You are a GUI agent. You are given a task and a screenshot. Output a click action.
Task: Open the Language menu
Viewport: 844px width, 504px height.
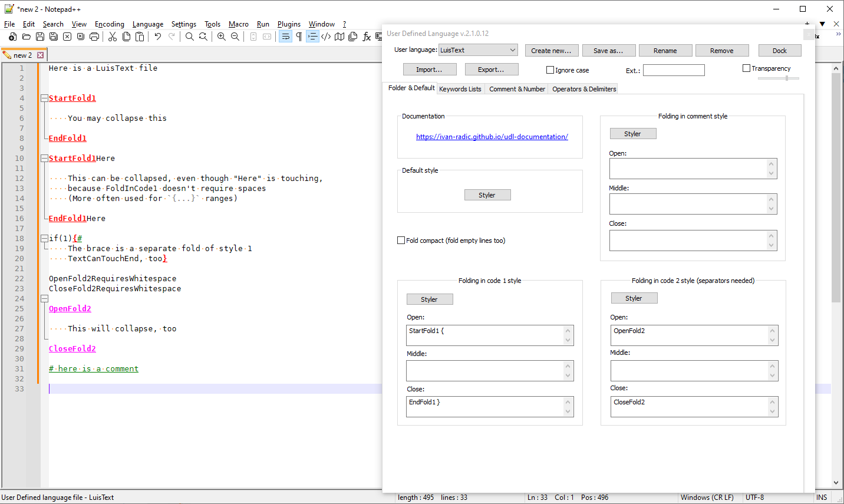148,24
